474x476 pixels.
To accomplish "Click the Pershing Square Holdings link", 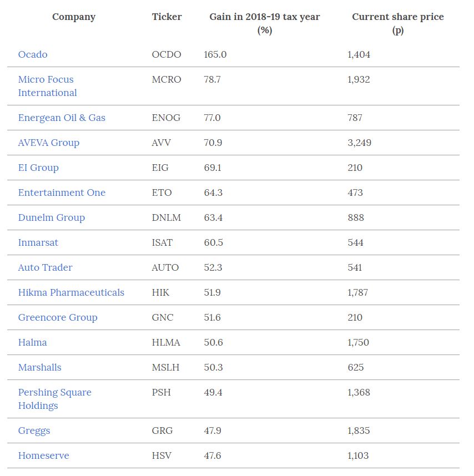I will (54, 399).
